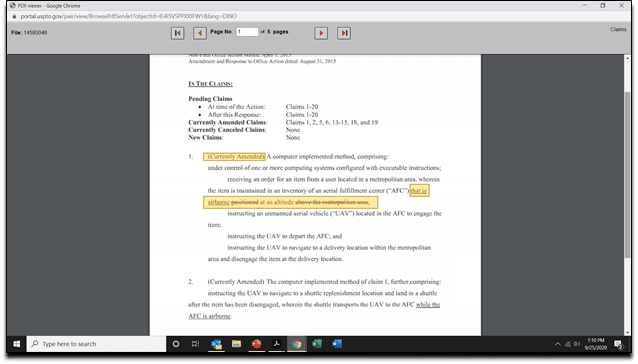Click the Type here to search box
This screenshot has width=638, height=364.
point(96,344)
